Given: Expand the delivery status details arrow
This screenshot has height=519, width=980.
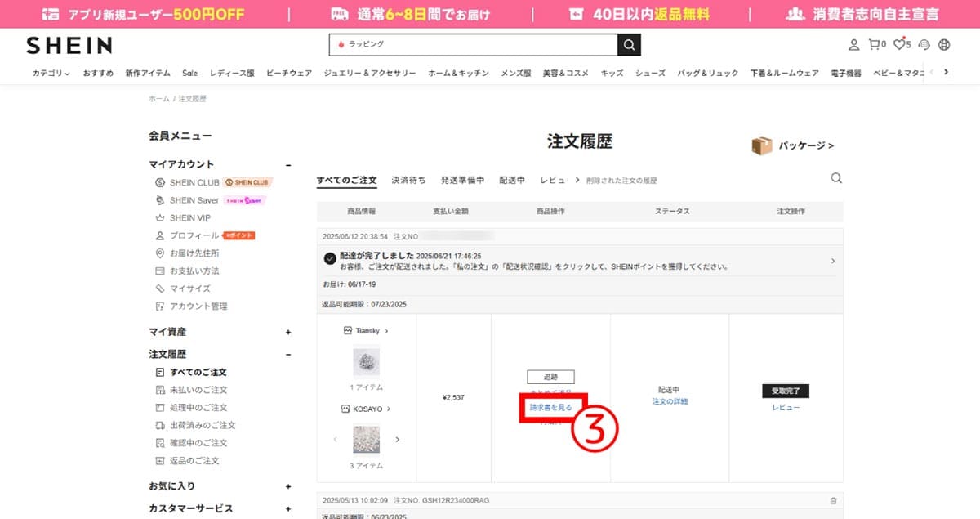Looking at the screenshot, I should (x=833, y=261).
